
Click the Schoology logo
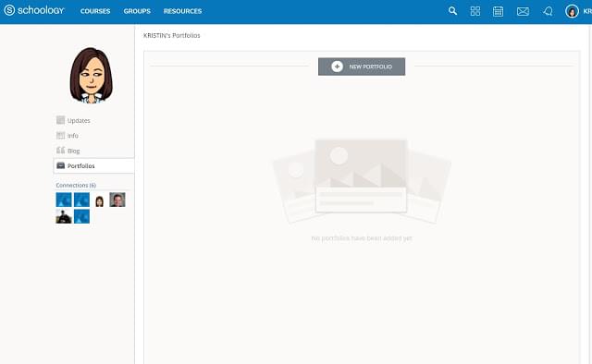(34, 10)
